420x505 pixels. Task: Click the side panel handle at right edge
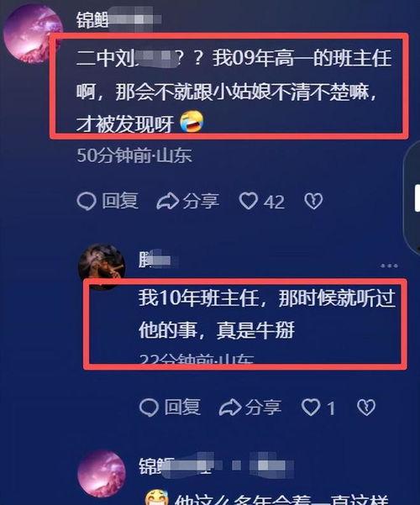coord(412,198)
